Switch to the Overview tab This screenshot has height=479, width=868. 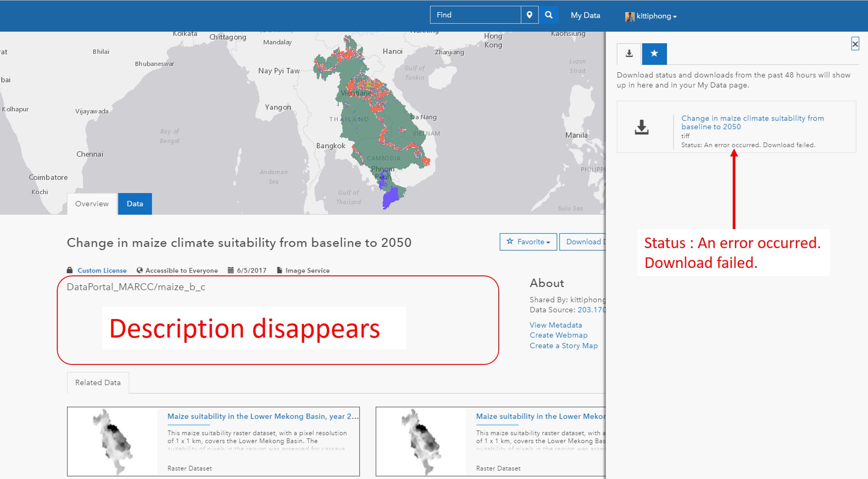(92, 204)
